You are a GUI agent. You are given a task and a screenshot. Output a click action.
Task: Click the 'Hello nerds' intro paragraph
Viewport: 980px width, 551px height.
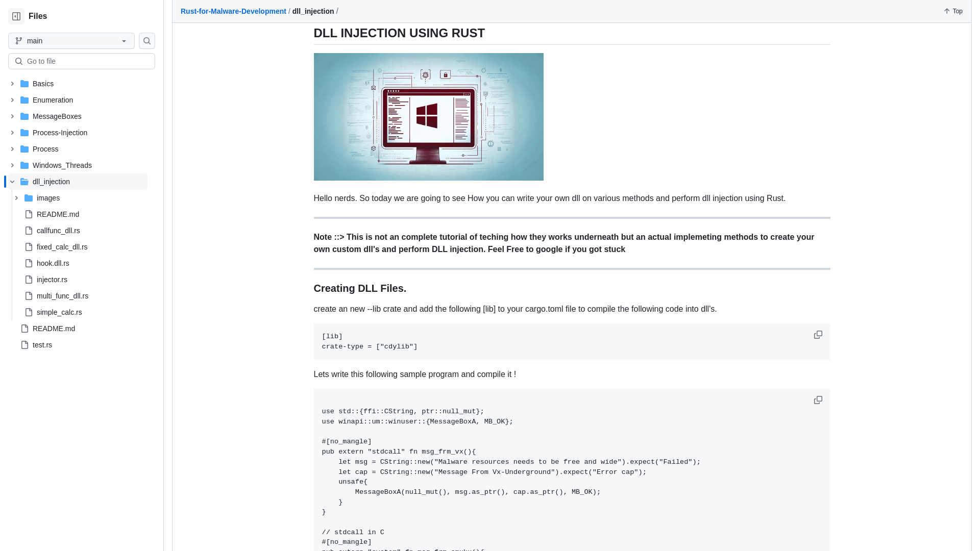pyautogui.click(x=549, y=198)
